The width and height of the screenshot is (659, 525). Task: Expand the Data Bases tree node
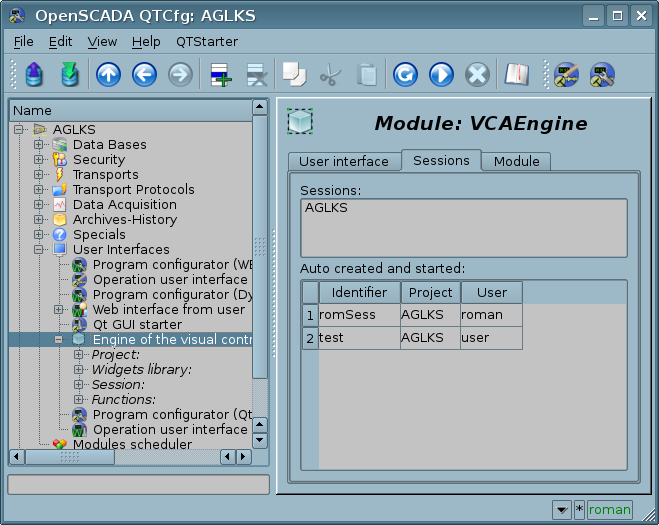[39, 145]
